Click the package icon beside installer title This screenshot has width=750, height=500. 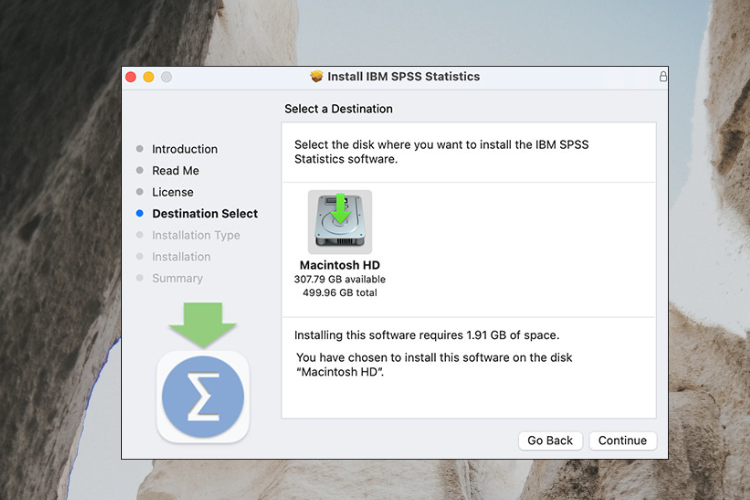(316, 77)
